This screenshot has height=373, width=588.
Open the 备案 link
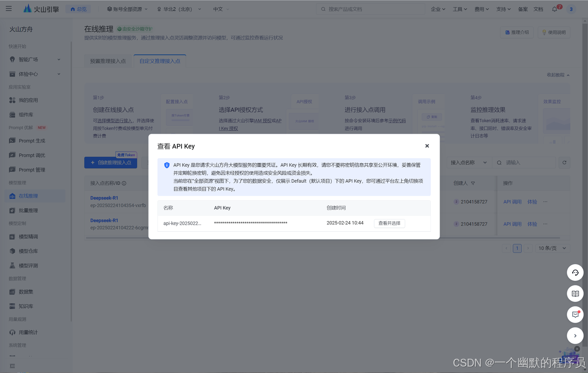pyautogui.click(x=523, y=9)
